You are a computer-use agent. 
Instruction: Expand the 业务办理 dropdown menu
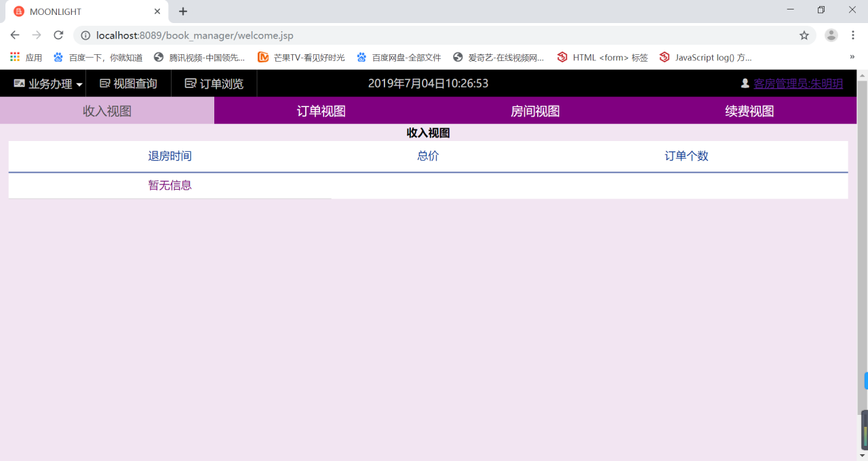click(48, 84)
